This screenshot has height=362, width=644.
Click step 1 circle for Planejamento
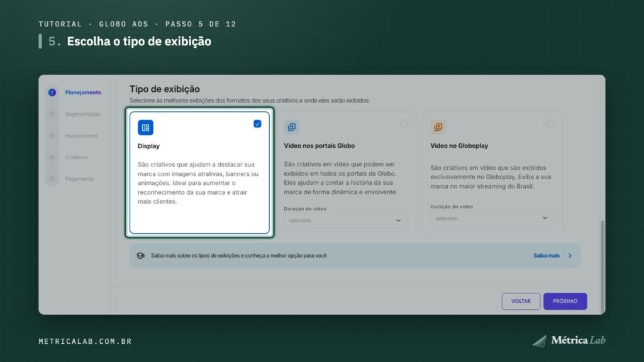coord(52,92)
